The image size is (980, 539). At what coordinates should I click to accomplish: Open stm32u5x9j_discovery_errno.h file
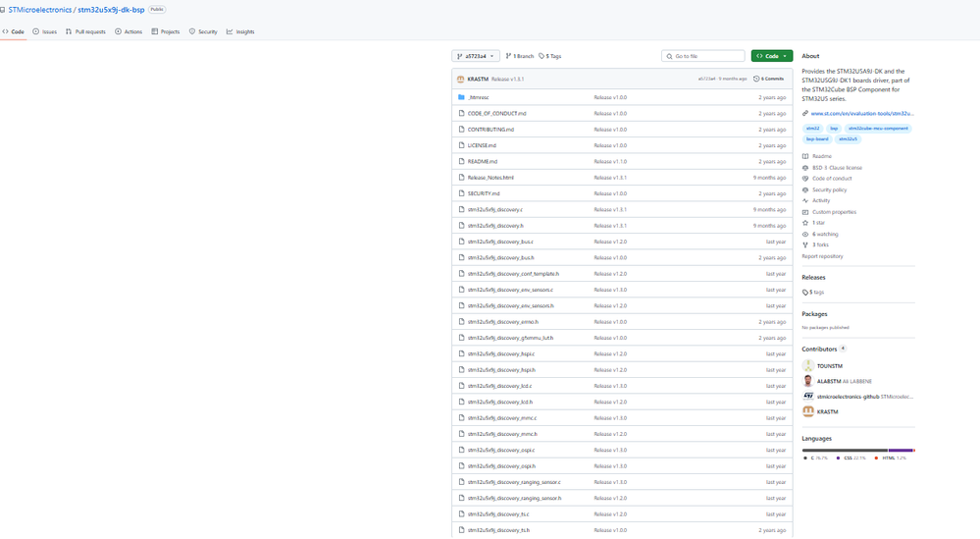(502, 322)
